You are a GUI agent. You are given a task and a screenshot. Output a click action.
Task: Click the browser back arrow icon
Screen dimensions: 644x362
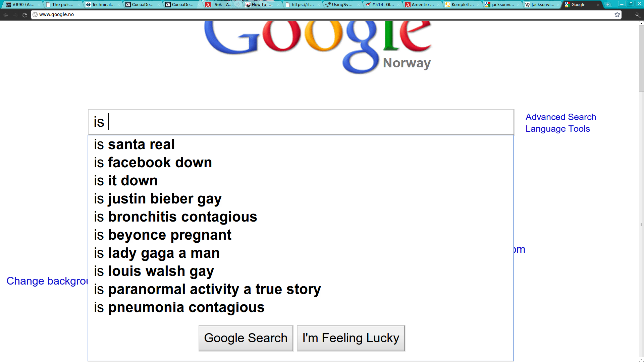(6, 15)
